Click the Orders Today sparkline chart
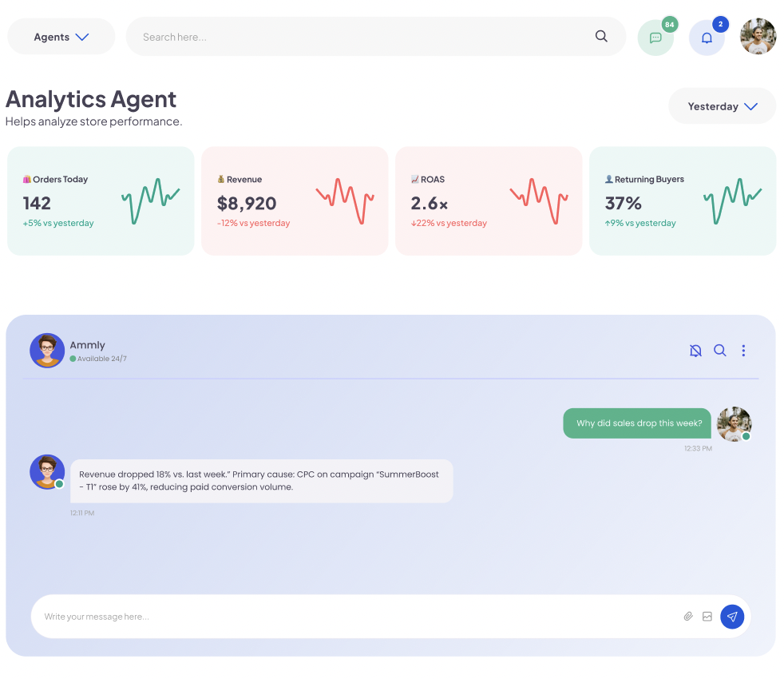 coord(151,201)
